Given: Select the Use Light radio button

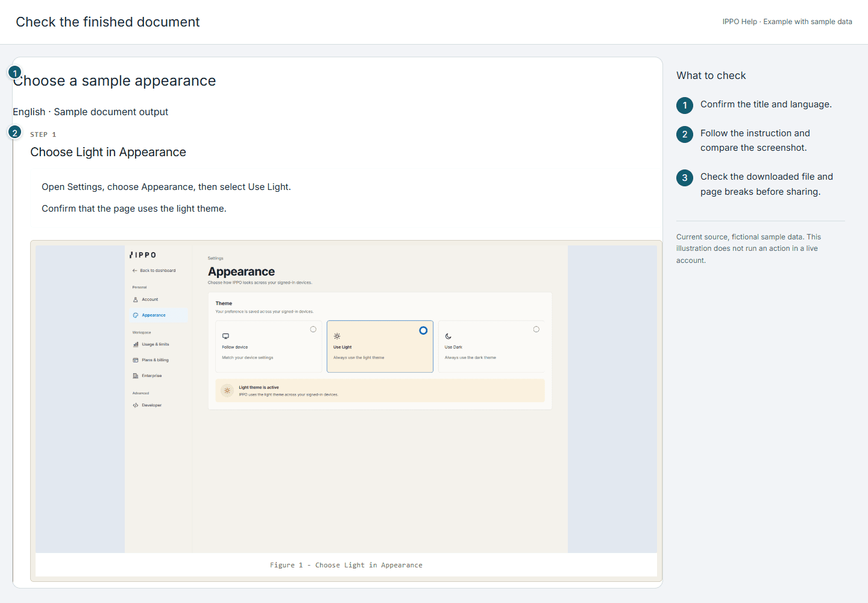Looking at the screenshot, I should [423, 330].
